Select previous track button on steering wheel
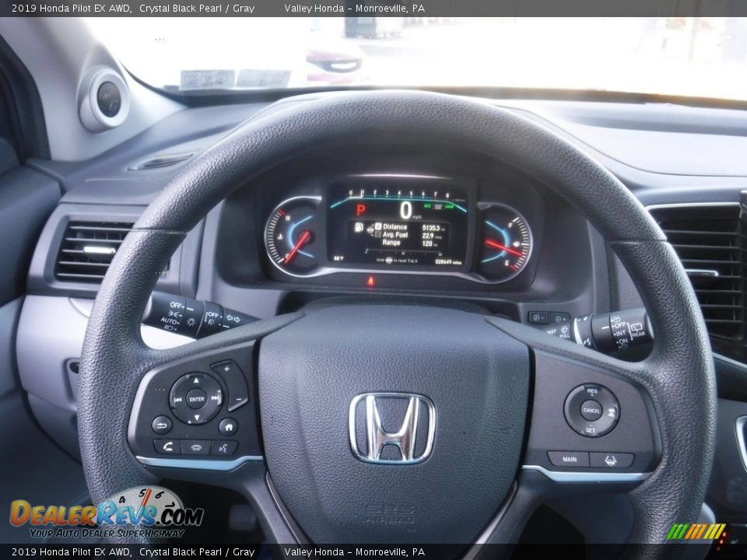The height and width of the screenshot is (560, 747). tap(177, 400)
